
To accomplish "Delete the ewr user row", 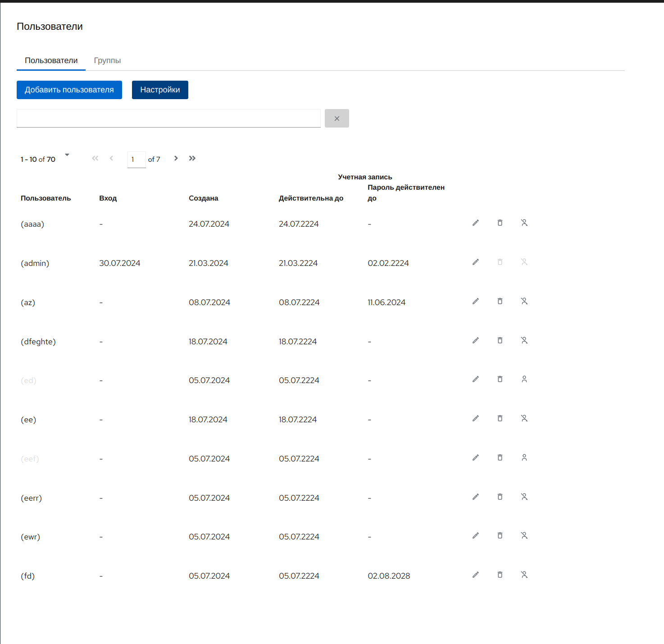I will [x=500, y=535].
